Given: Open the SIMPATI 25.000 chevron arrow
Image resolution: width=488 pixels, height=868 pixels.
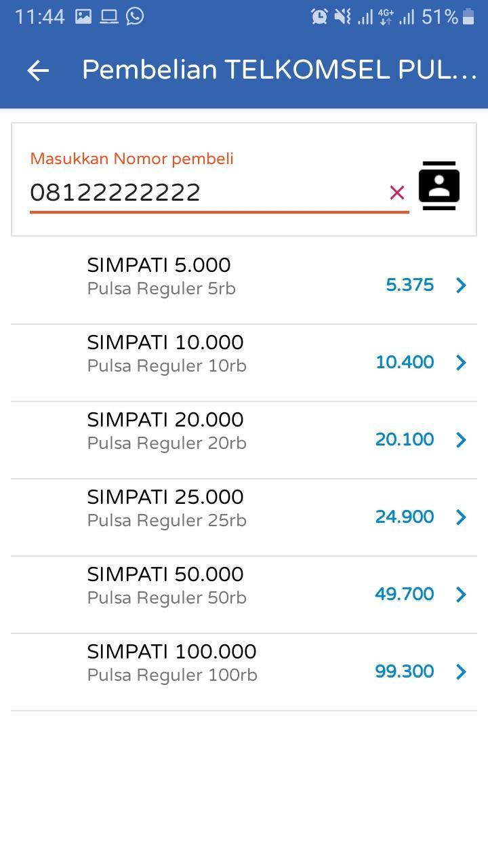Looking at the screenshot, I should pos(462,517).
